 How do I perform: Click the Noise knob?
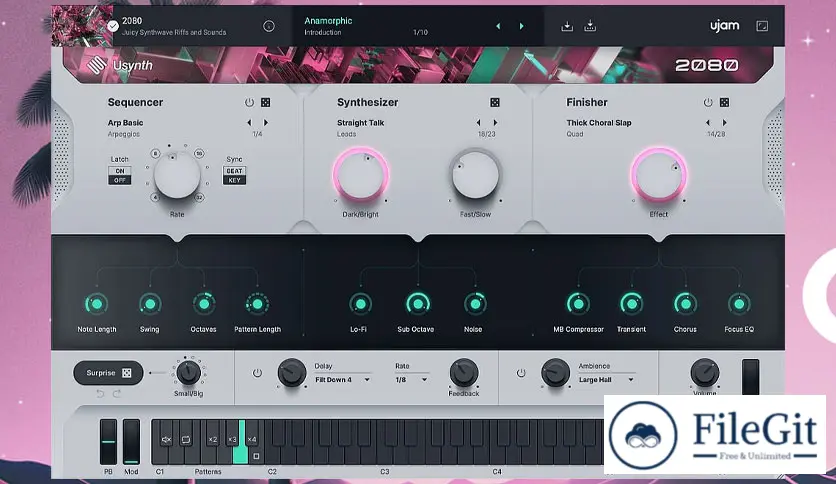point(475,304)
